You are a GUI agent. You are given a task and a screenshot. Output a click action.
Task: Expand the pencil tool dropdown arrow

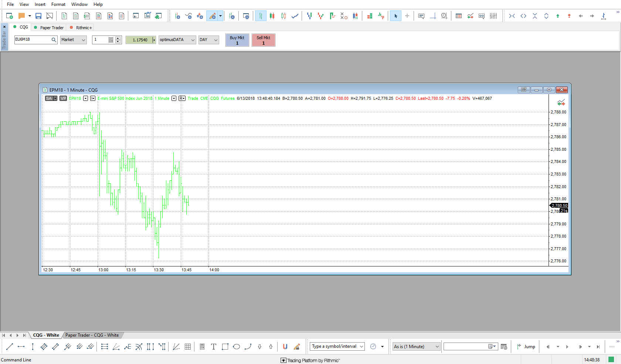click(221, 16)
